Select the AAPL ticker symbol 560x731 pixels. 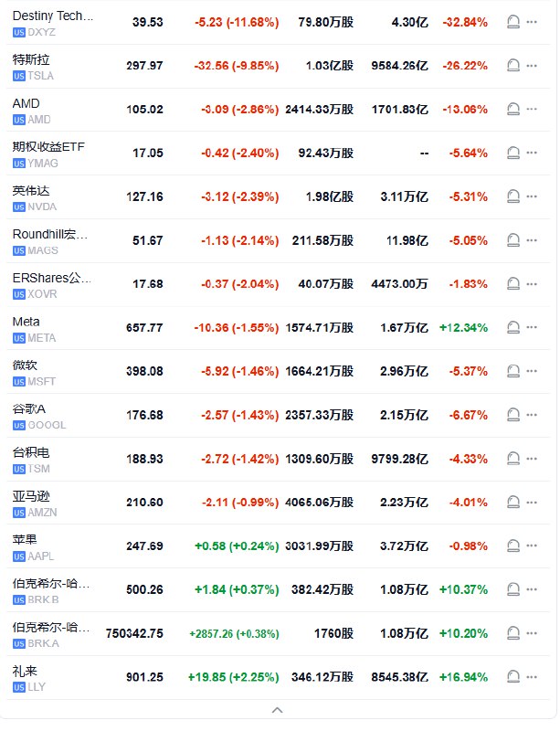41,556
